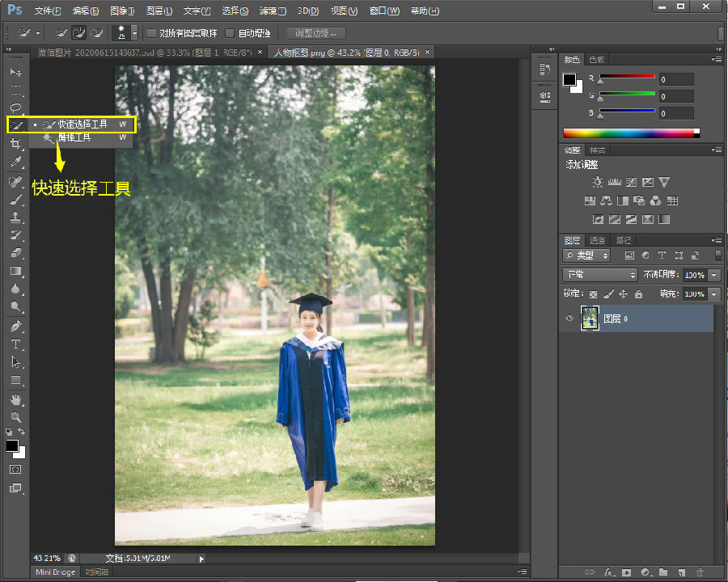
Task: Check the 自动增强 option
Action: pyautogui.click(x=230, y=33)
